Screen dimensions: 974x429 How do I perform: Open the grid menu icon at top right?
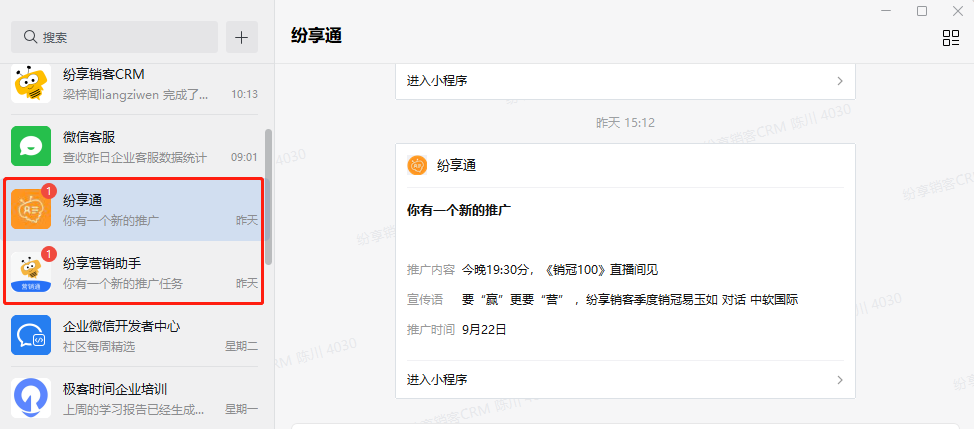tap(950, 37)
